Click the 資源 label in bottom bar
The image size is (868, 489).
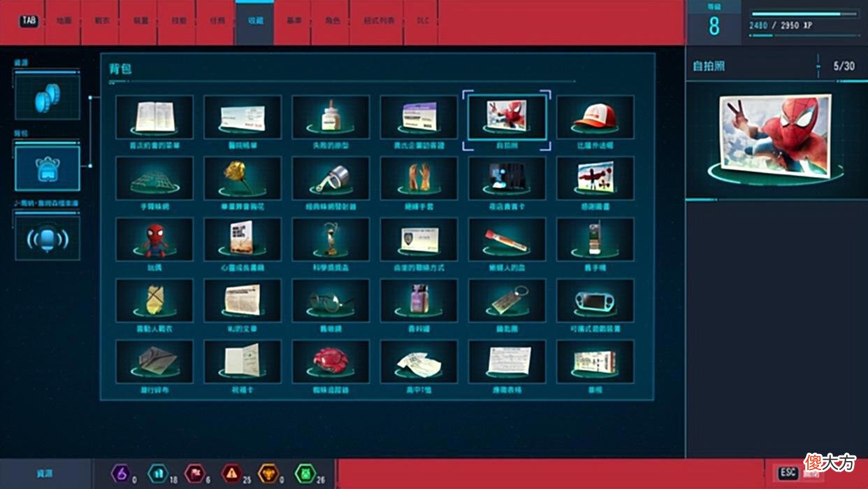pyautogui.click(x=45, y=474)
